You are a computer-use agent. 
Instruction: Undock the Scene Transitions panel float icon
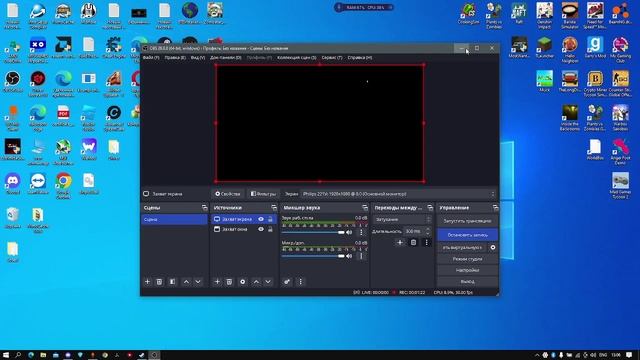click(x=430, y=208)
